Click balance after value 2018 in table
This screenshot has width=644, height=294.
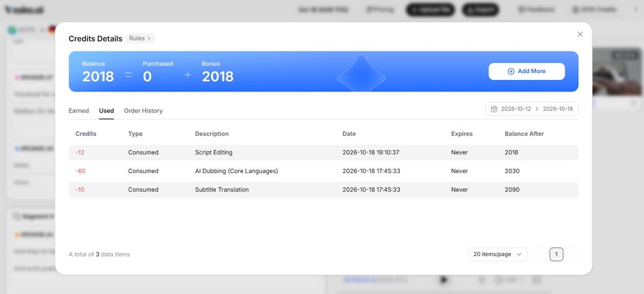coord(512,153)
